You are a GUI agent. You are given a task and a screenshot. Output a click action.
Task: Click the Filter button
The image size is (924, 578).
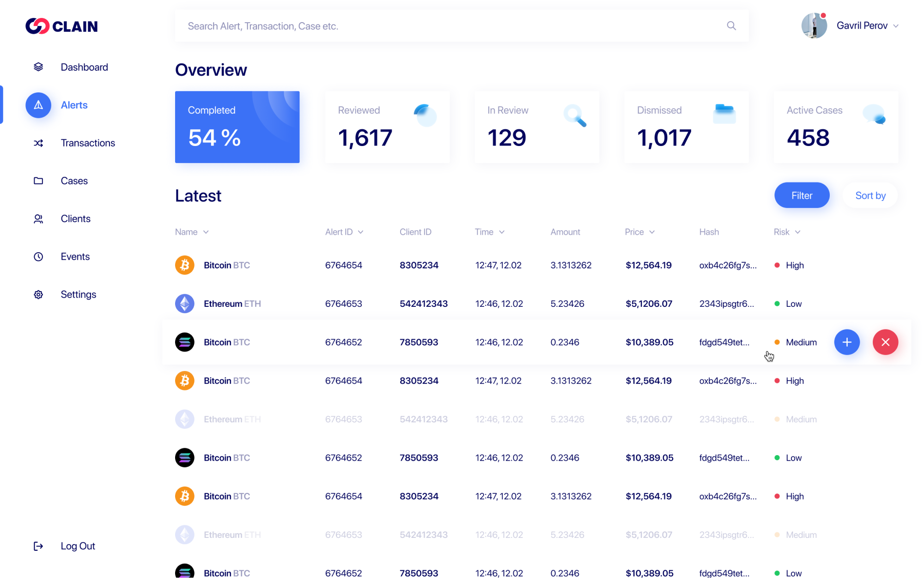pyautogui.click(x=802, y=195)
